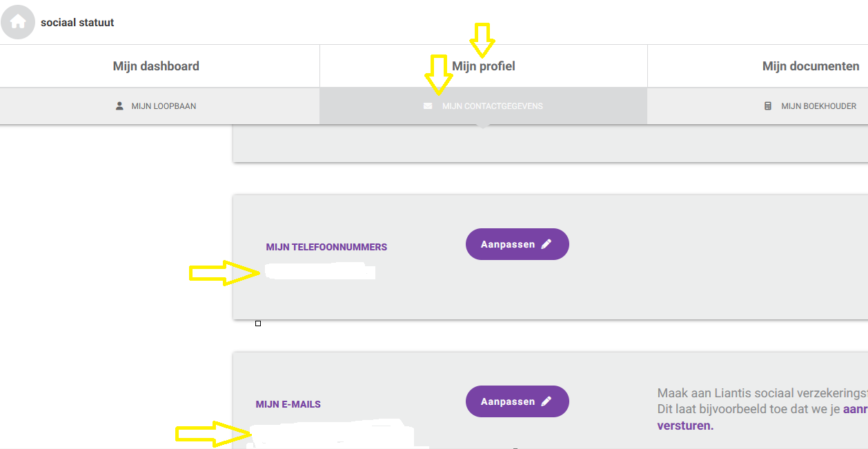Click the calculator icon beside Mijn Boekhouder
This screenshot has width=868, height=449.
pos(768,106)
